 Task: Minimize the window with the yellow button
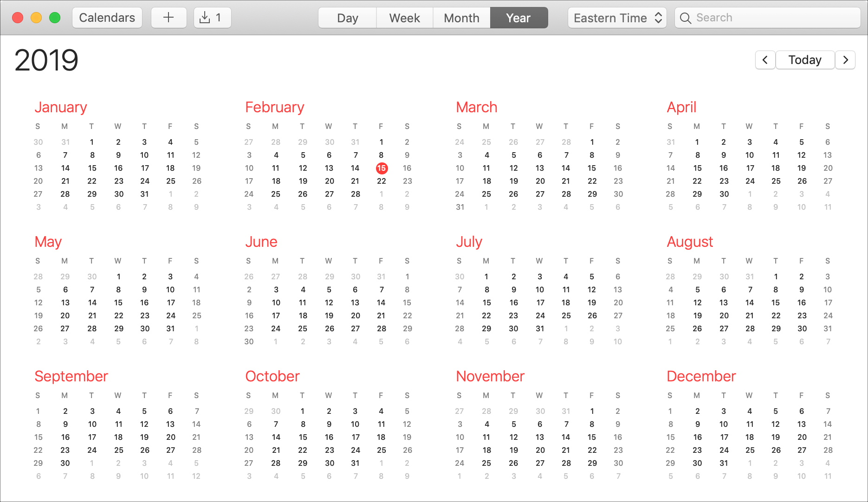36,18
